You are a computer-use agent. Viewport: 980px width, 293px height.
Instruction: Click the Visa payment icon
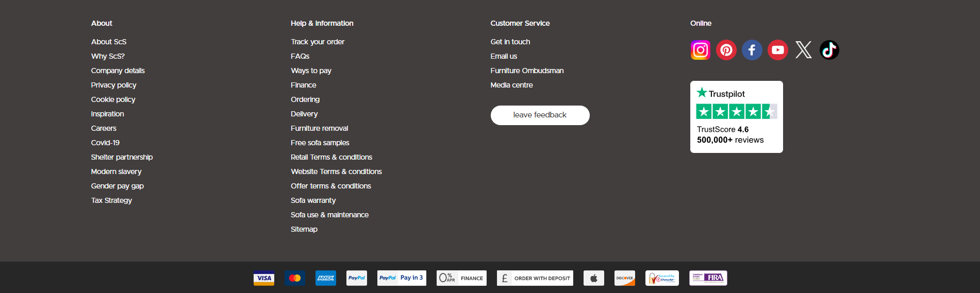264,278
